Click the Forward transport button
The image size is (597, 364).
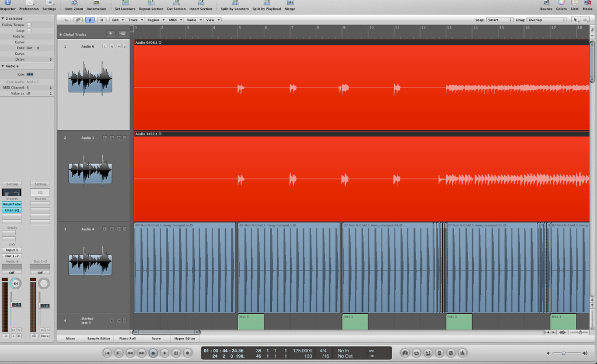(142, 353)
